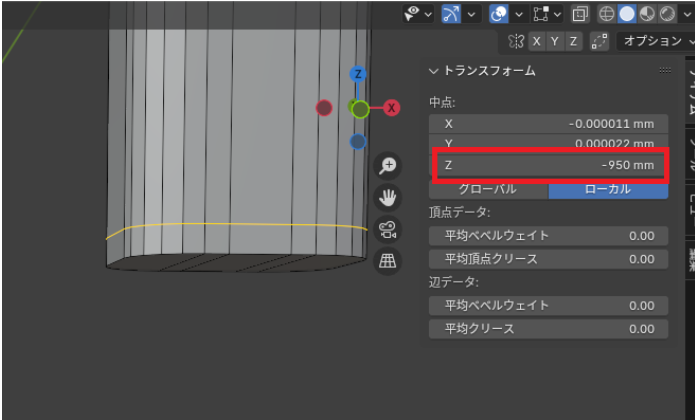Enable X axis mirror button
The width and height of the screenshot is (695, 420).
click(538, 41)
